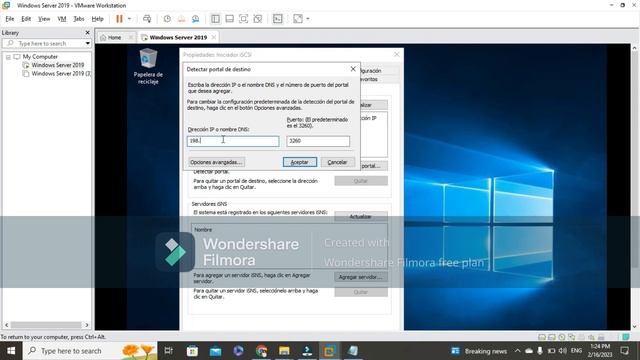
Task: Select My Computer in the library
Action: 40,57
